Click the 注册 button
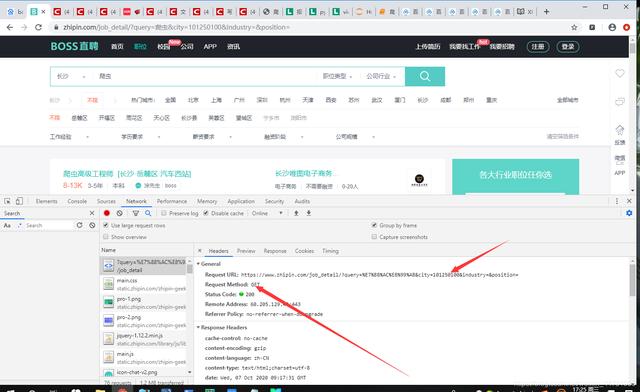Viewport: 640px width, 392px height. [x=538, y=47]
